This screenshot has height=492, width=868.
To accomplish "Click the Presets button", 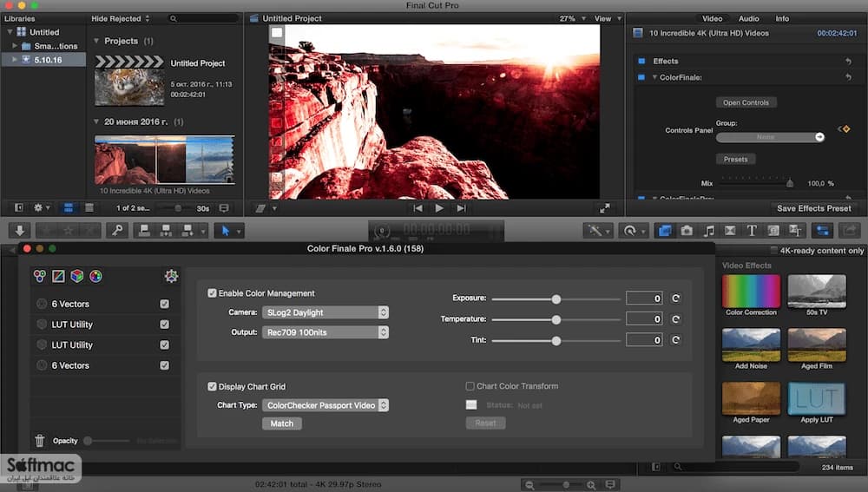I will coord(735,159).
